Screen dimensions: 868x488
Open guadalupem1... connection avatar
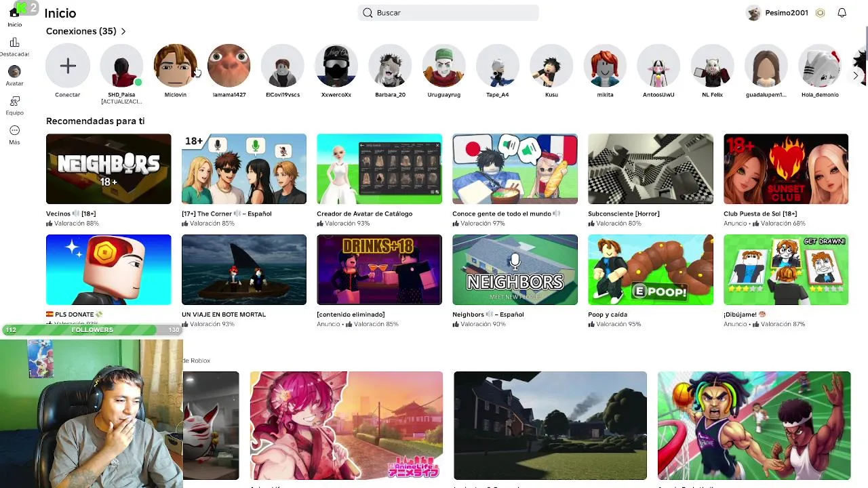click(x=766, y=66)
